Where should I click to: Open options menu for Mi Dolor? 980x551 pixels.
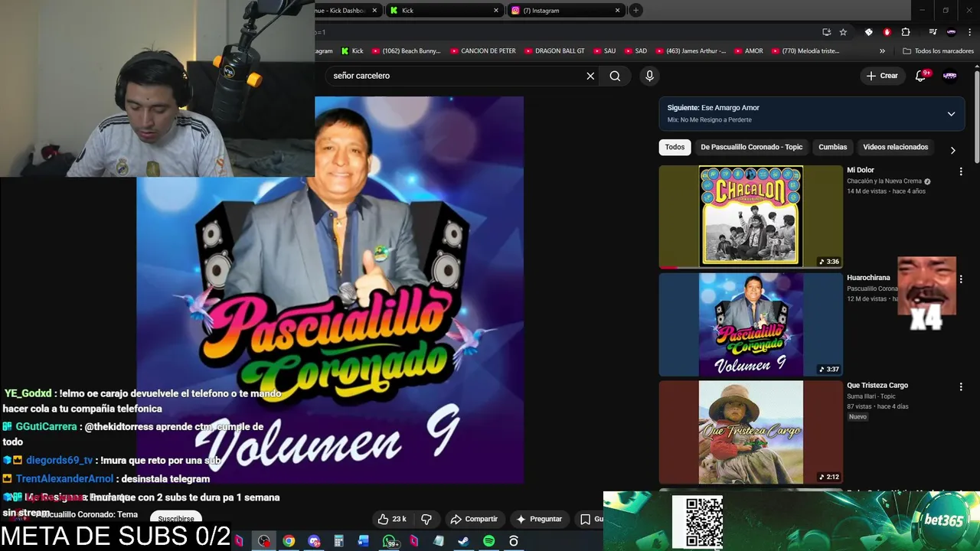click(x=961, y=172)
